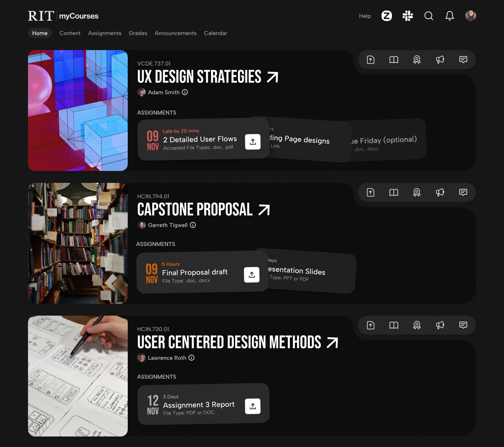
Task: Upload file for 2 Detailed User Flows
Action: [x=253, y=142]
